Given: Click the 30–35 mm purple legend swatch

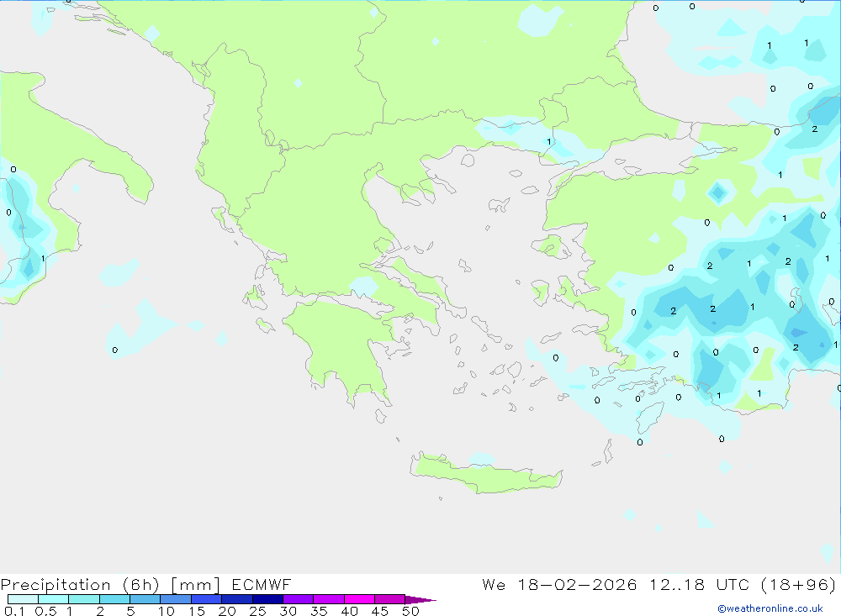Looking at the screenshot, I should (299, 599).
